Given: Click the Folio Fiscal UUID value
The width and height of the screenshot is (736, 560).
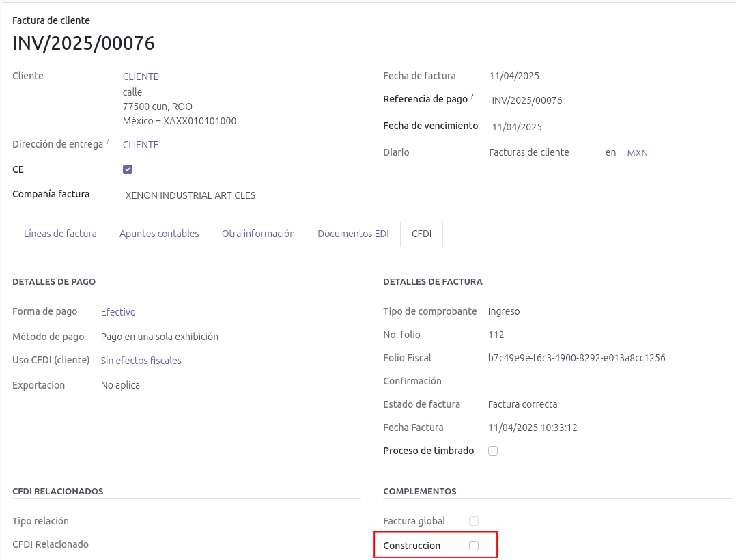Looking at the screenshot, I should (x=576, y=358).
